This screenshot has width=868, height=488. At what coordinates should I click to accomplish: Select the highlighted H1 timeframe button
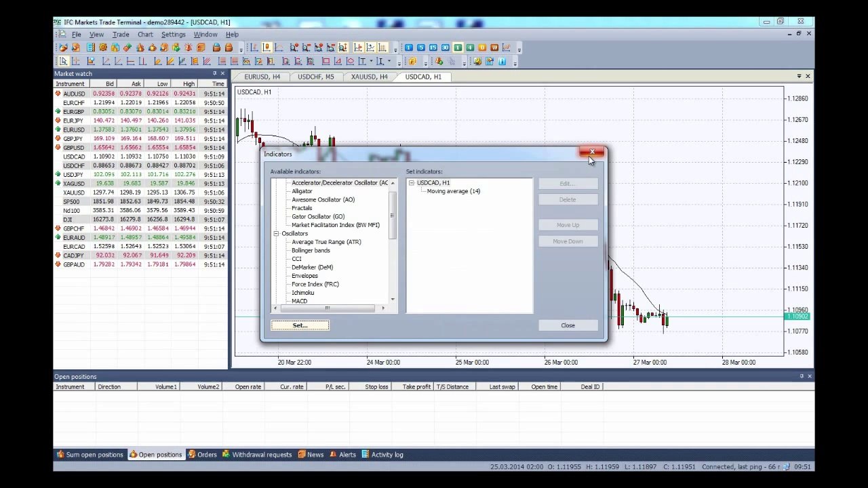tap(458, 47)
